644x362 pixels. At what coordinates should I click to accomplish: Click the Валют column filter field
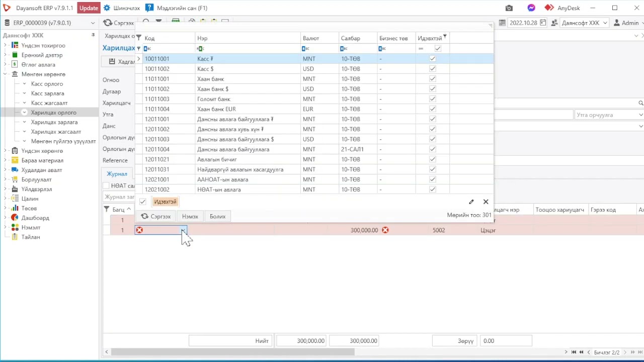(x=319, y=48)
